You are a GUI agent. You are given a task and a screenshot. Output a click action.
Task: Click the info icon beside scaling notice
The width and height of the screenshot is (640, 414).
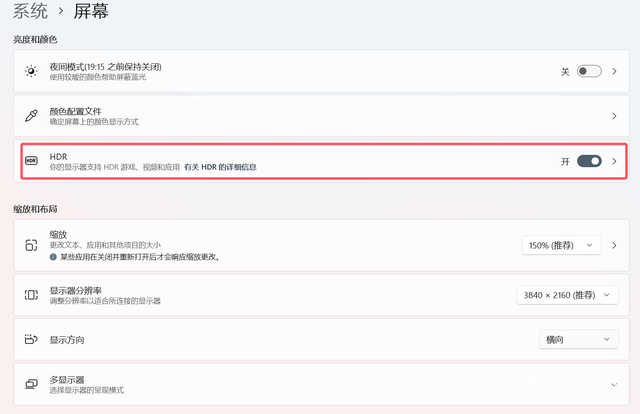point(53,257)
